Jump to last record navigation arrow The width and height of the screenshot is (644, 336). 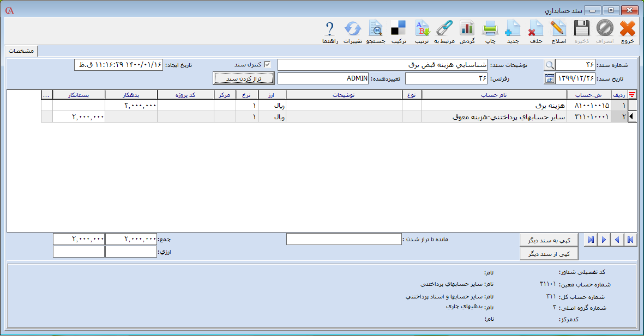(x=589, y=240)
